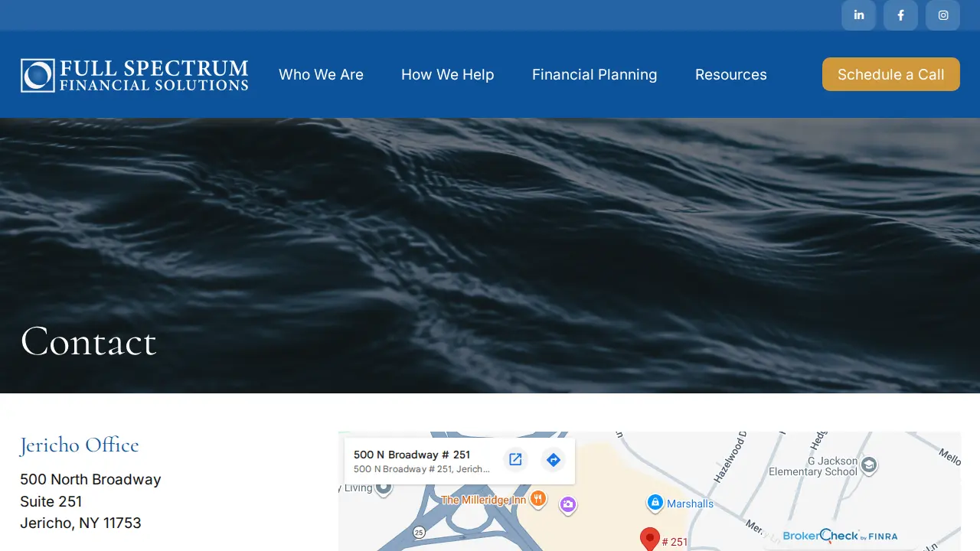This screenshot has height=551, width=980.
Task: Click the Jericho Office heading
Action: tap(80, 445)
